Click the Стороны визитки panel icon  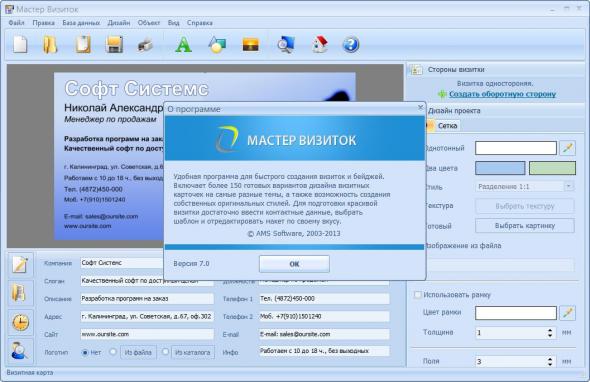[416, 70]
